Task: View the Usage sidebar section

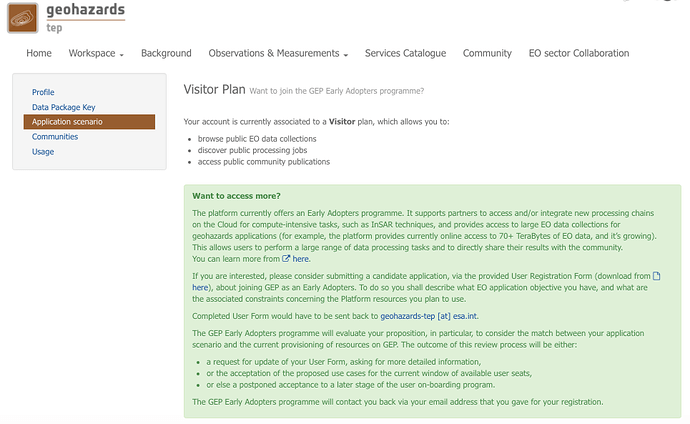Action: point(43,152)
